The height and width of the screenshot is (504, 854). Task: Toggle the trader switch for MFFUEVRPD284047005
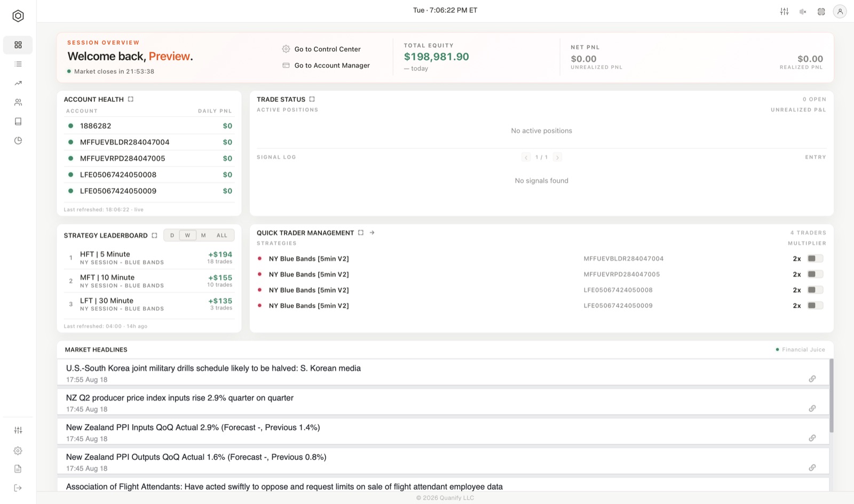pos(815,274)
